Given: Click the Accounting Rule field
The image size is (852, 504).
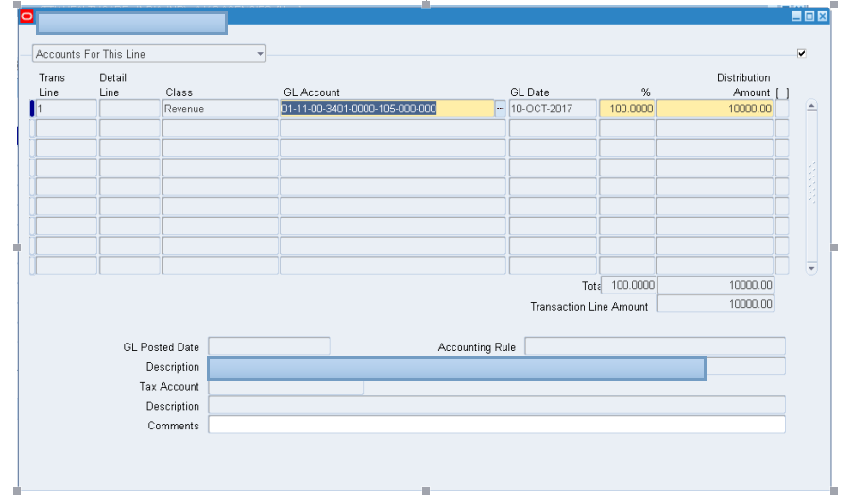Looking at the screenshot, I should click(x=655, y=346).
